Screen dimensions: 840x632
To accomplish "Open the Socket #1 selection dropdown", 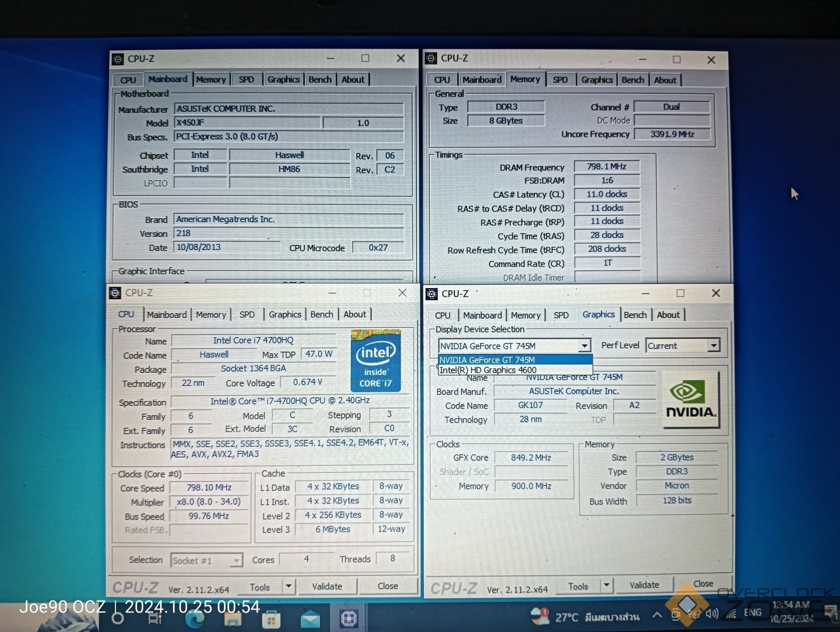I will (237, 560).
